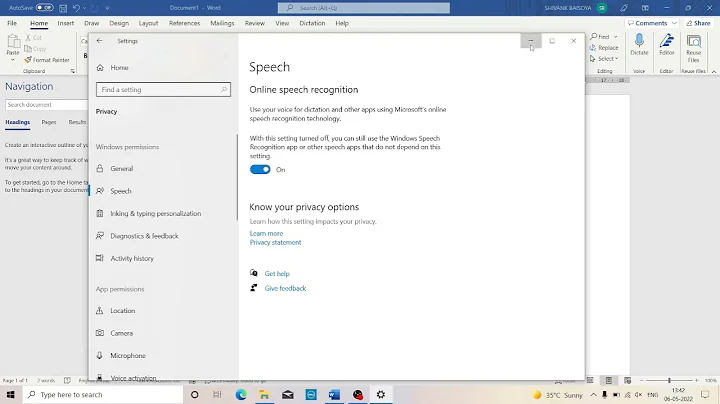
Task: Click the Save icon in Word title bar
Action: coord(63,8)
